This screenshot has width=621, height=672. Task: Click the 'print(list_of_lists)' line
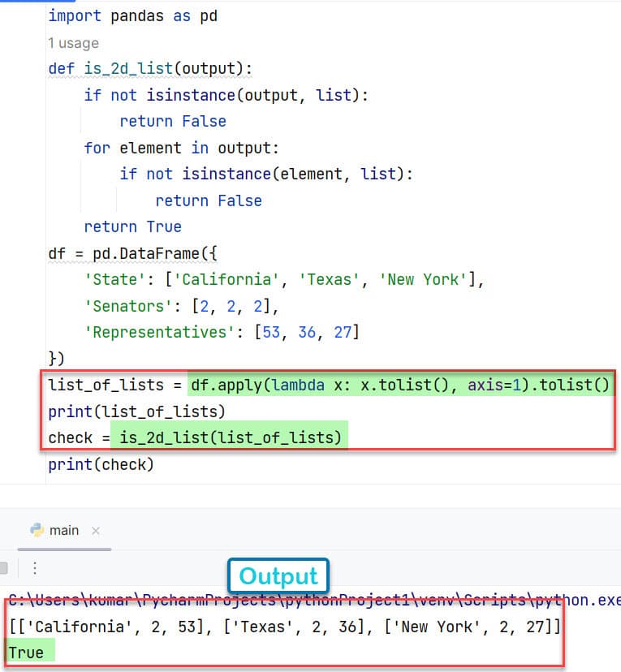tap(136, 411)
